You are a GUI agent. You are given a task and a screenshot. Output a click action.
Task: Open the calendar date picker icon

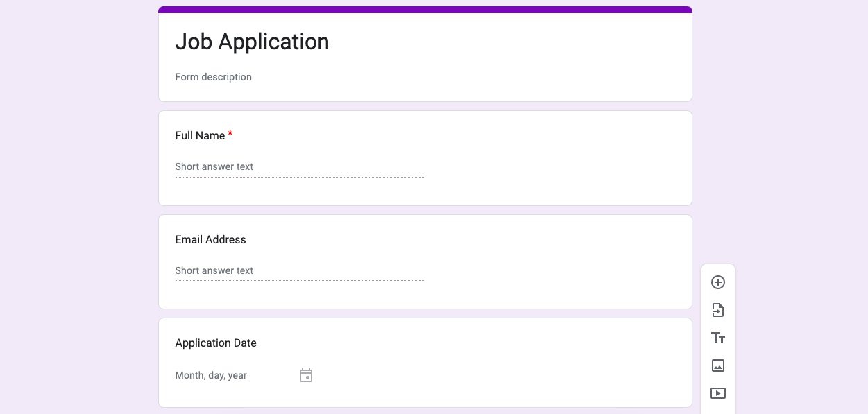point(306,375)
